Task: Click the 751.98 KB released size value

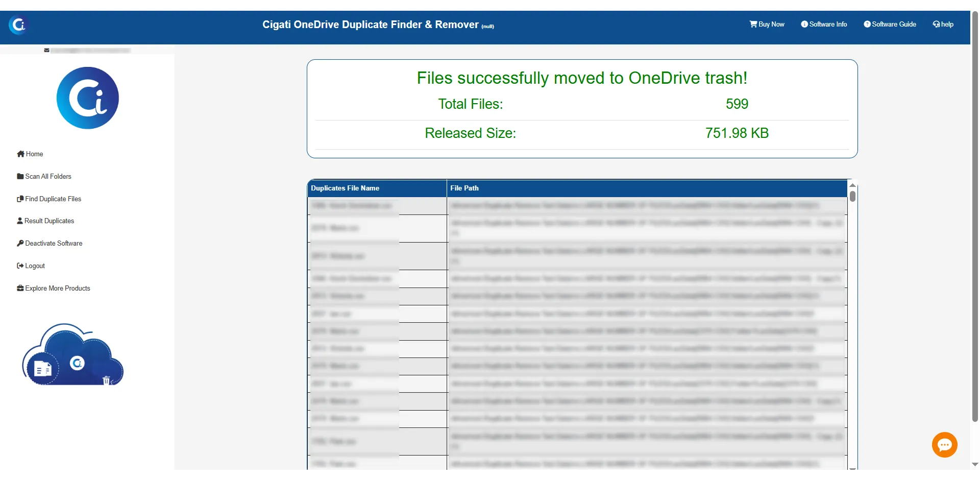Action: tap(737, 133)
